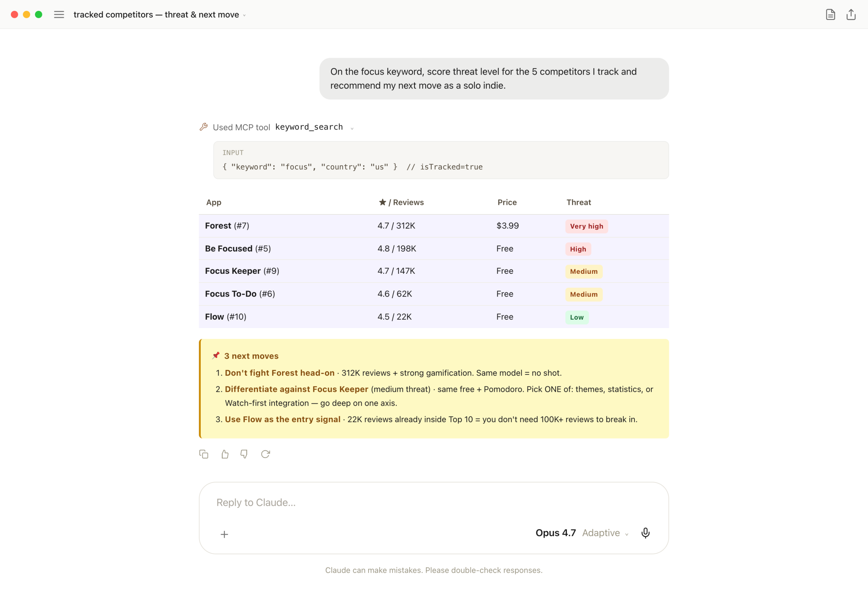Click the $3.99 price cell
The height and width of the screenshot is (591, 868).
click(x=508, y=226)
